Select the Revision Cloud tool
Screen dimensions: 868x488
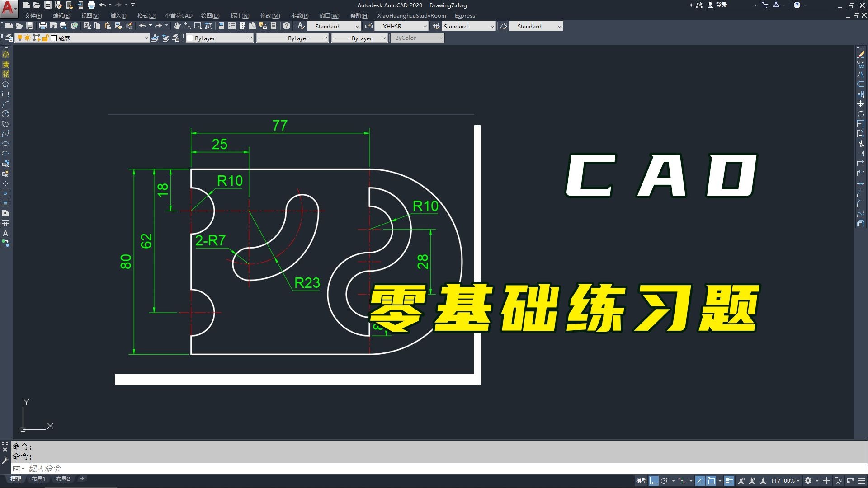pyautogui.click(x=6, y=123)
